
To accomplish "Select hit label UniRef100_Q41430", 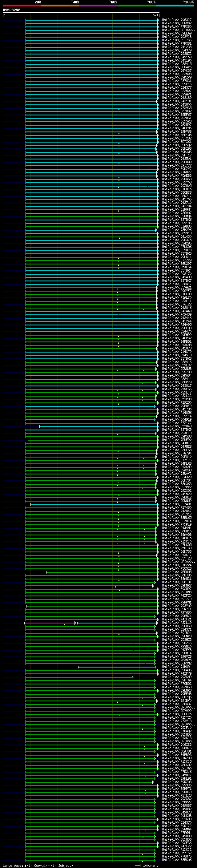I will point(177,236).
